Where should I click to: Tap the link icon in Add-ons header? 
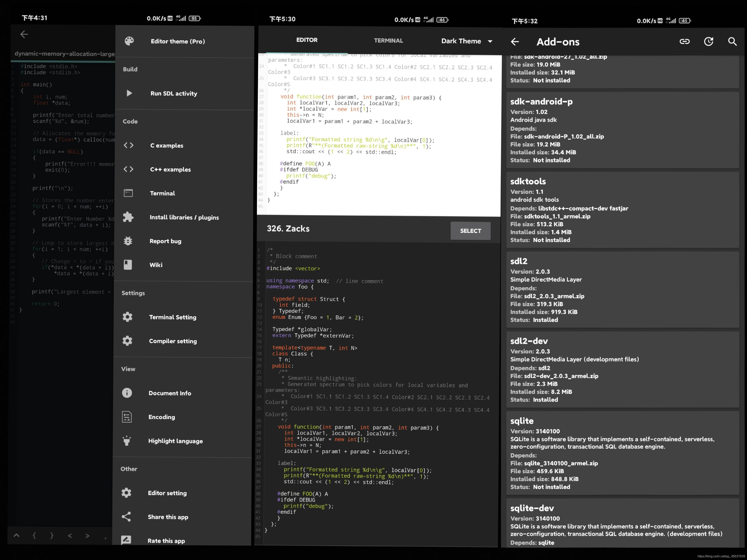(684, 42)
